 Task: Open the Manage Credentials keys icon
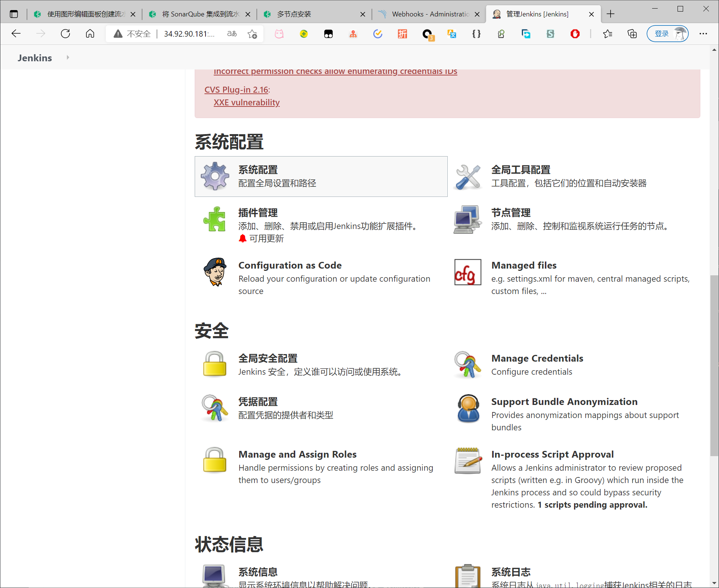467,364
